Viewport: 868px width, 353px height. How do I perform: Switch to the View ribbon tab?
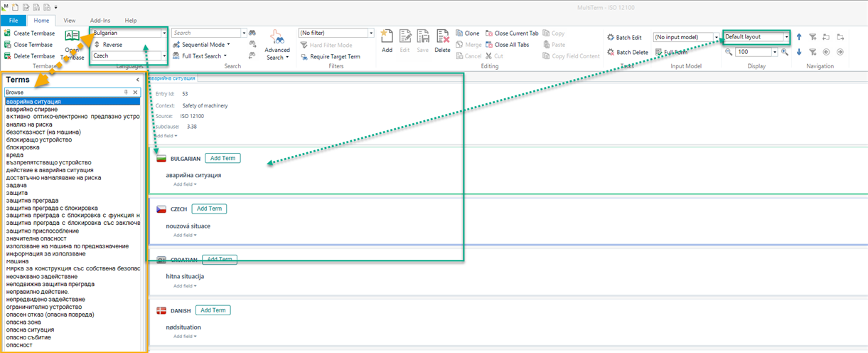[x=70, y=21]
